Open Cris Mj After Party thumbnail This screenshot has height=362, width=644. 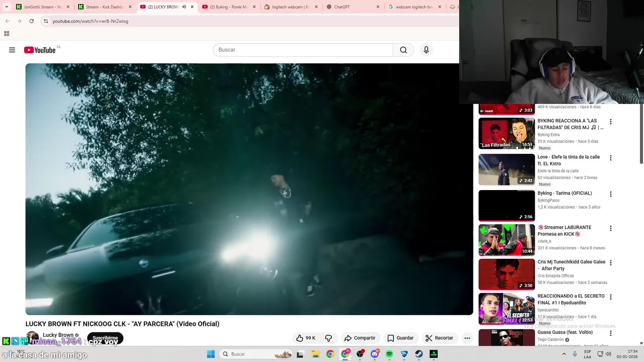click(x=507, y=275)
